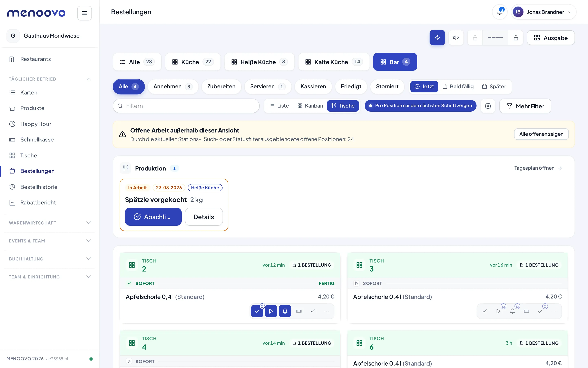Viewport: 588px width, 368px height.
Task: Open the three-dot menu on Tisch 3 row
Action: 554,311
